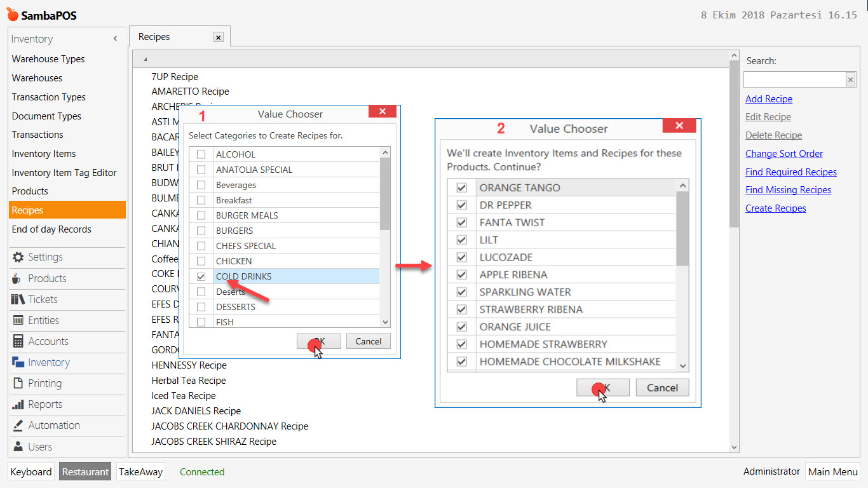Viewport: 868px width, 488px height.
Task: Select the Recipes tab
Action: pos(153,37)
